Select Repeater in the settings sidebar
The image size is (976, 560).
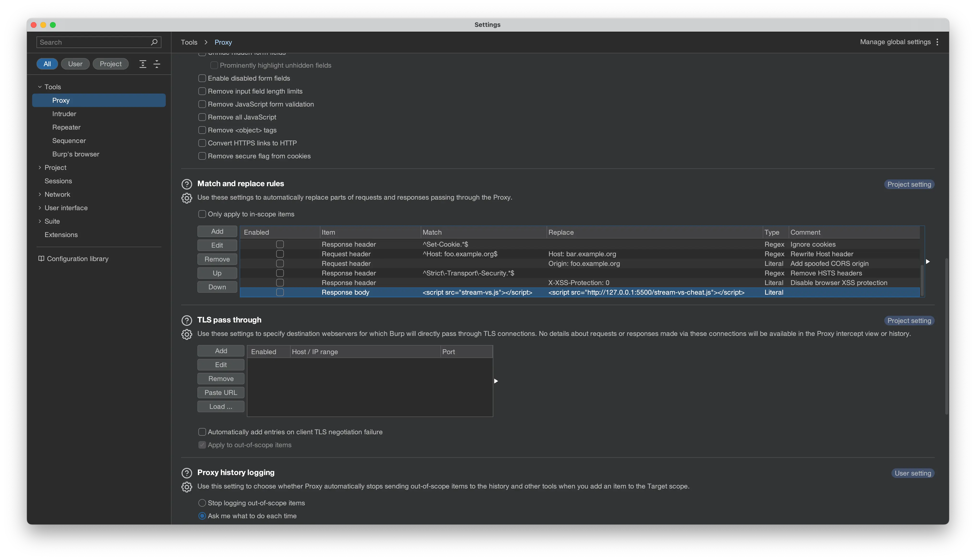(66, 127)
